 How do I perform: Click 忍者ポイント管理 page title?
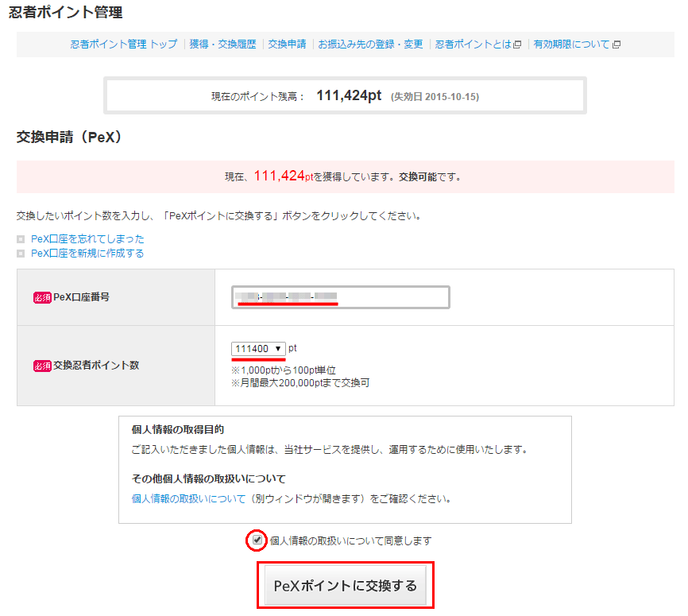[x=66, y=12]
